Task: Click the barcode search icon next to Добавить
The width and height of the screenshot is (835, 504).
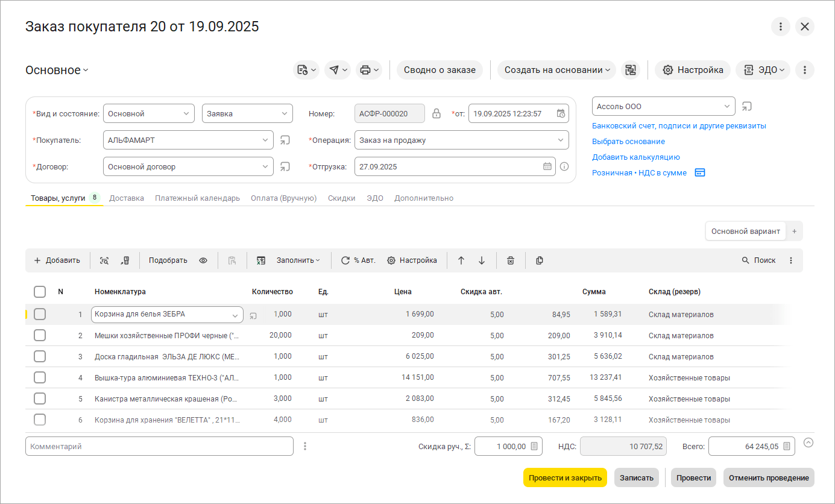Action: pos(104,260)
